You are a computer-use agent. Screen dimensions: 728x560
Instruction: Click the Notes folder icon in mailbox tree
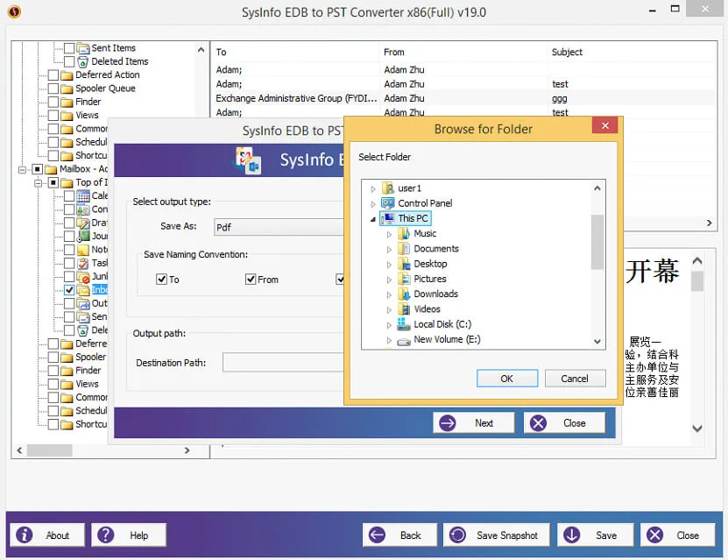[83, 250]
